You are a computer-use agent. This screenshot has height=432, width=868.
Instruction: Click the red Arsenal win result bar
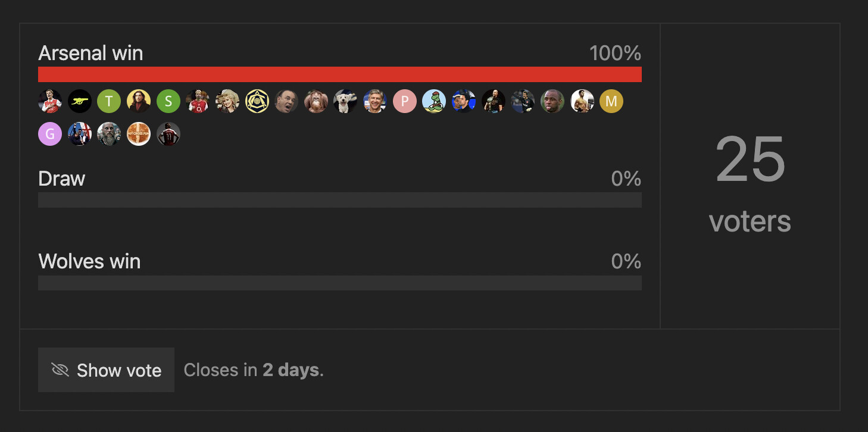340,74
